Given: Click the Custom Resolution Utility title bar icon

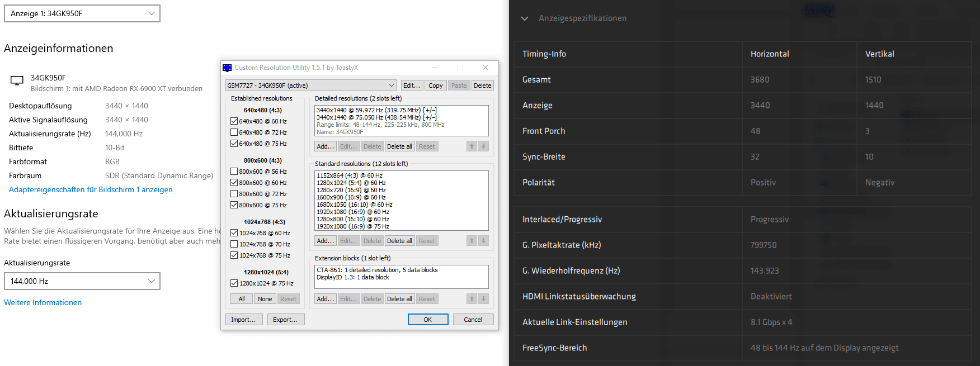Looking at the screenshot, I should [x=227, y=68].
